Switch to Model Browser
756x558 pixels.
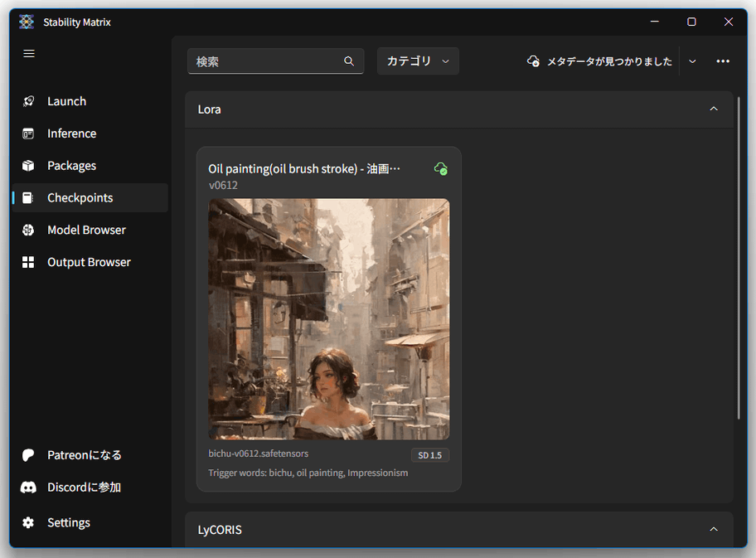tap(90, 230)
